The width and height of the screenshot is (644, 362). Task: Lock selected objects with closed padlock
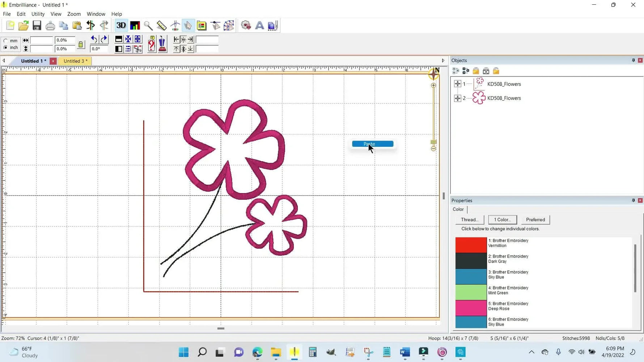(x=476, y=71)
